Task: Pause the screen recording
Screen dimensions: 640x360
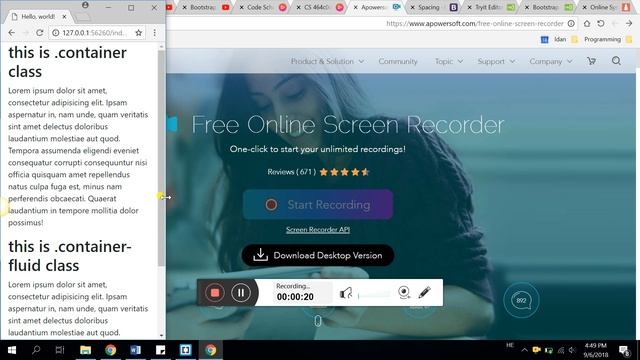Action: pyautogui.click(x=241, y=293)
